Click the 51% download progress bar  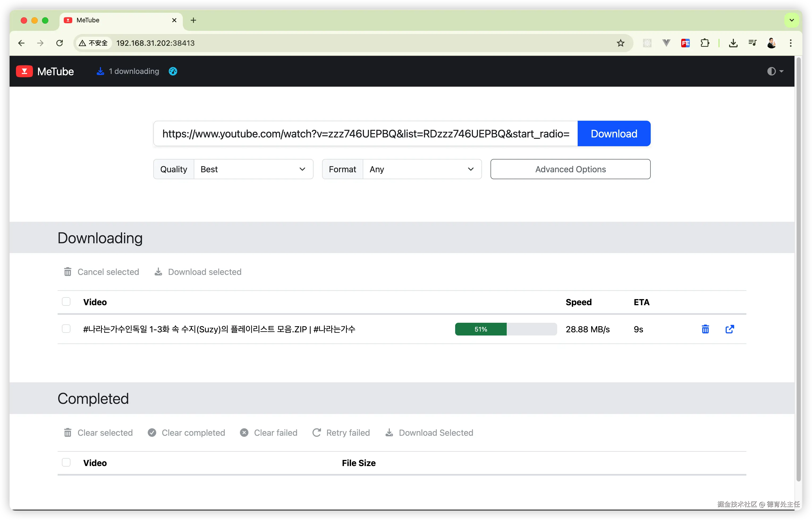tap(506, 329)
